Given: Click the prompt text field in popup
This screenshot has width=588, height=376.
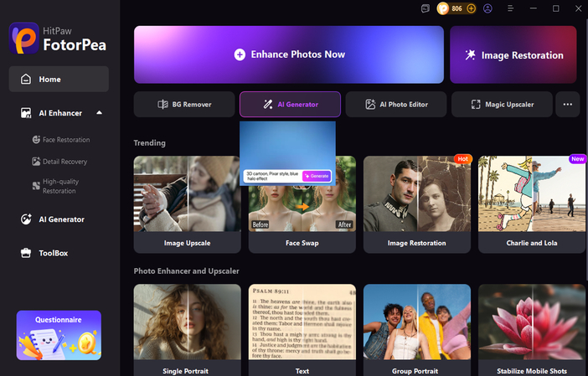Looking at the screenshot, I should coord(272,176).
